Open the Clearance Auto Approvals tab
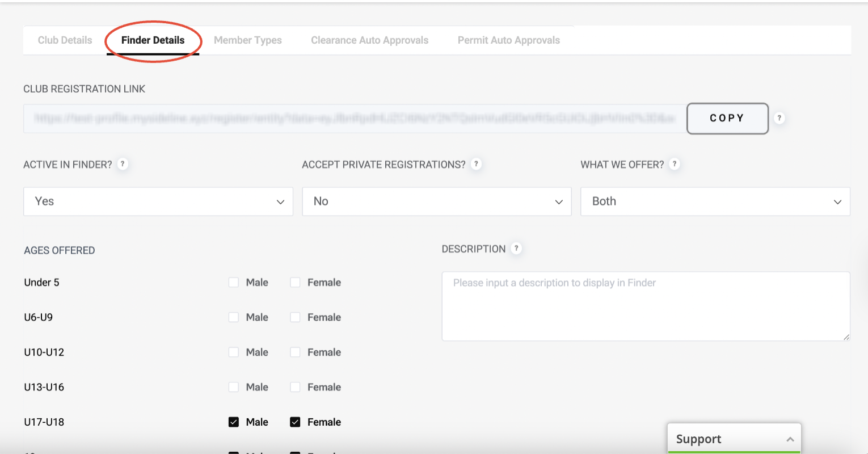The height and width of the screenshot is (454, 868). [369, 40]
